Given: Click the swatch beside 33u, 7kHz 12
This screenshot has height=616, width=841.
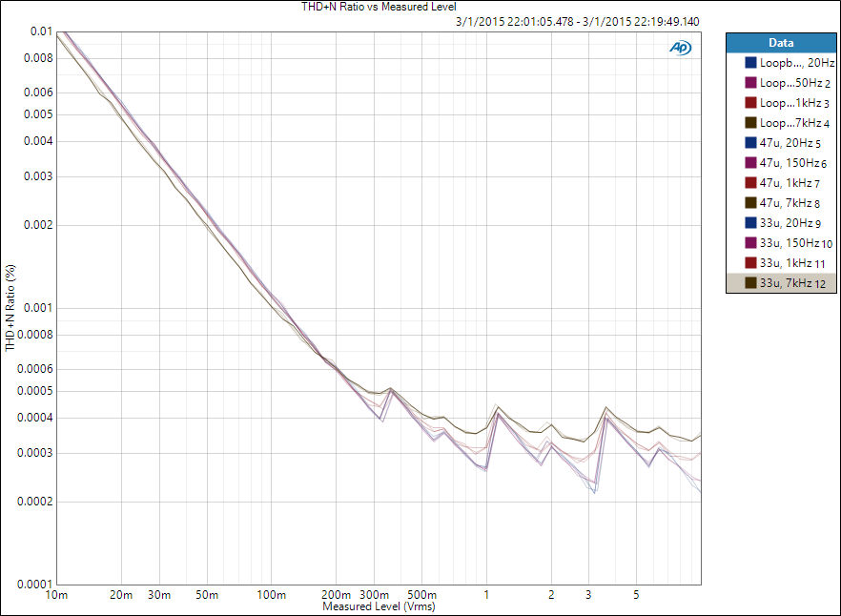Looking at the screenshot, I should [x=751, y=283].
